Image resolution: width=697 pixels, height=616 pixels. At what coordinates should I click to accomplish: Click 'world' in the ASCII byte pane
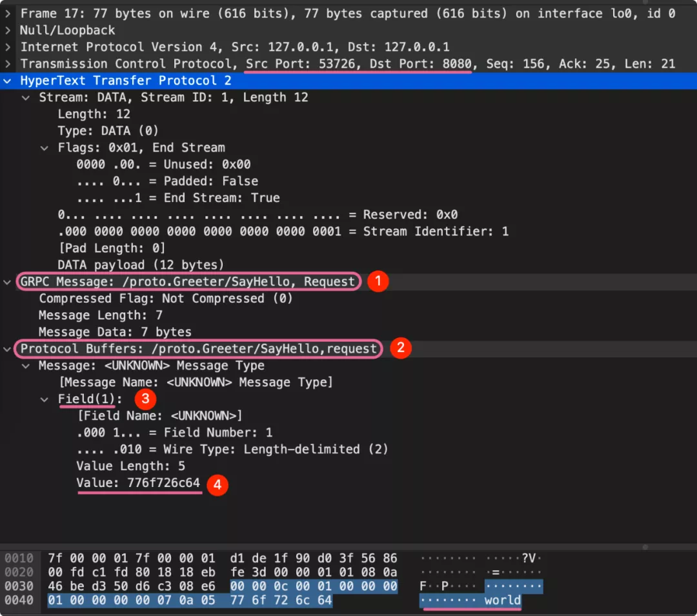click(x=502, y=601)
